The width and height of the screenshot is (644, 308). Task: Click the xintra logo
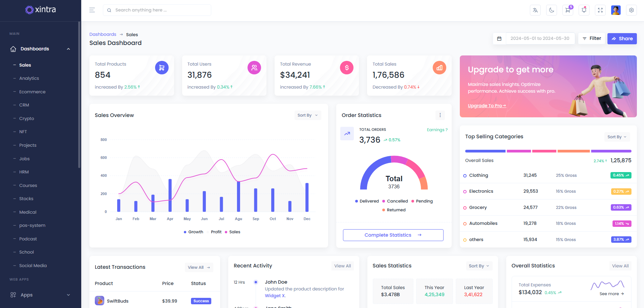[x=41, y=10]
